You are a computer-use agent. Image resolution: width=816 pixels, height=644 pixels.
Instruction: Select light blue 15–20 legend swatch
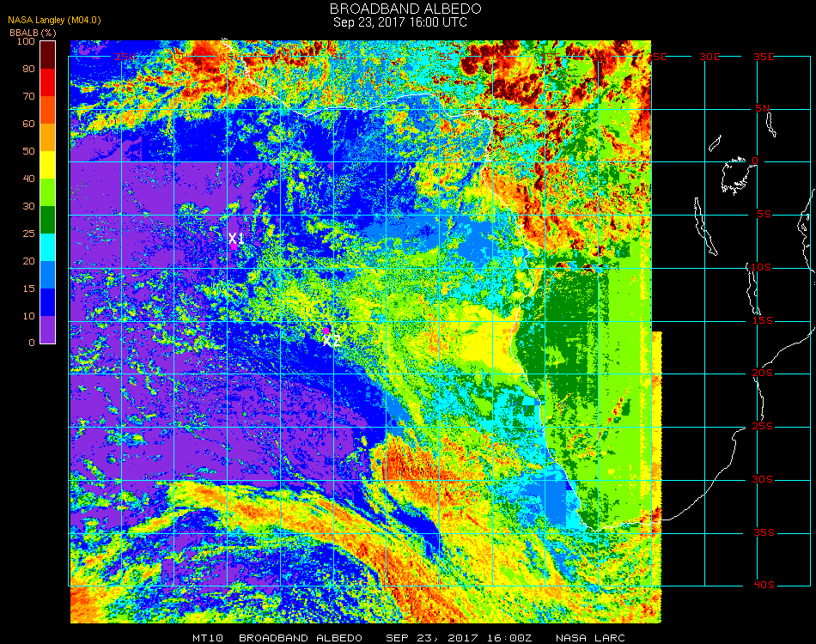coord(47,275)
